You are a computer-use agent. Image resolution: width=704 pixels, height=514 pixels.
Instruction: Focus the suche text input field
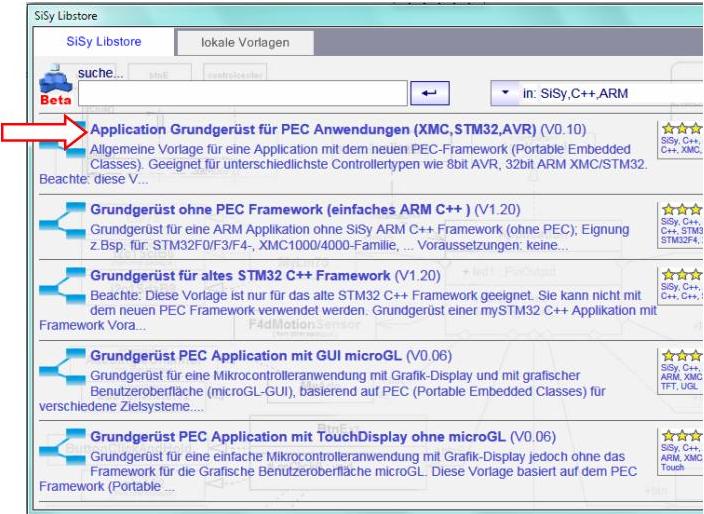pyautogui.click(x=244, y=94)
